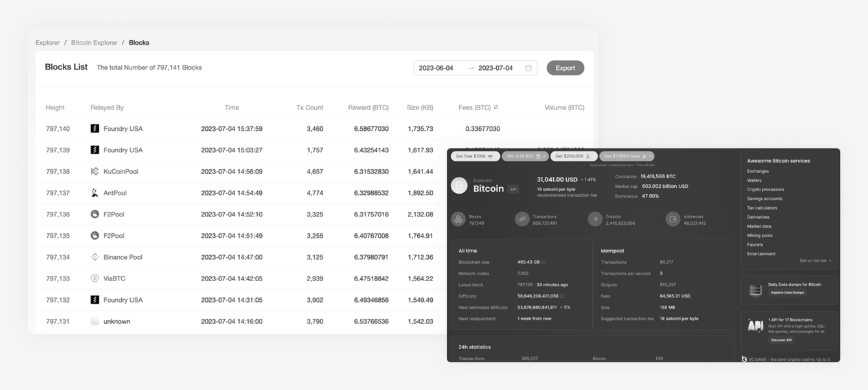Sort by the Size (KB) column header
The image size is (868, 390).
pos(420,108)
